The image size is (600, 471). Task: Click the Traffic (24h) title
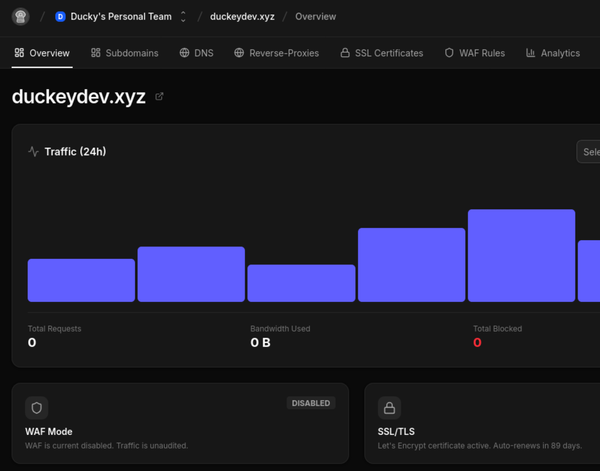75,152
